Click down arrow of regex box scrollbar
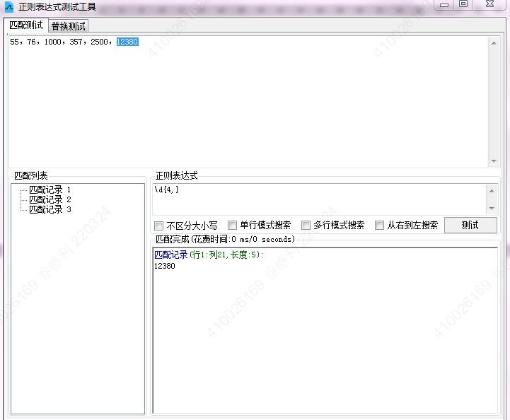 click(x=492, y=208)
